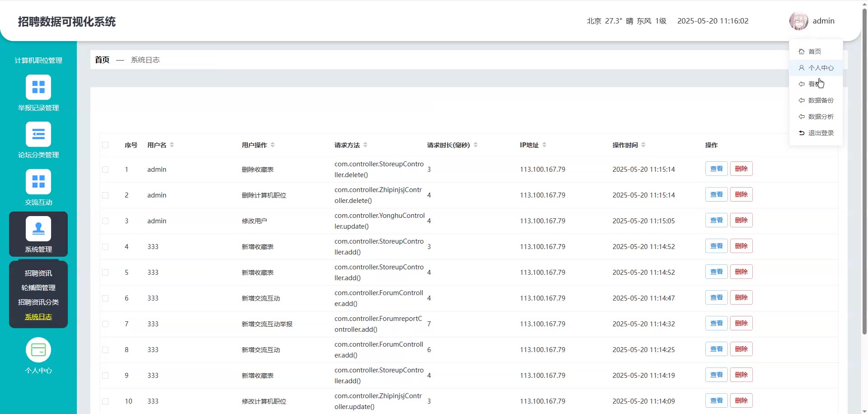Check the checkbox for row 1
The height and width of the screenshot is (414, 868).
[105, 169]
